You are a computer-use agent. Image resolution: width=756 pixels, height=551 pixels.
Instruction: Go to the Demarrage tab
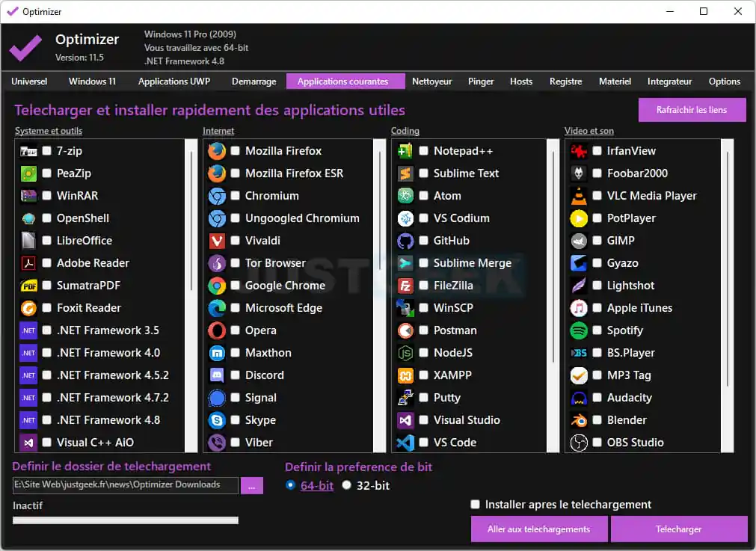click(x=254, y=81)
